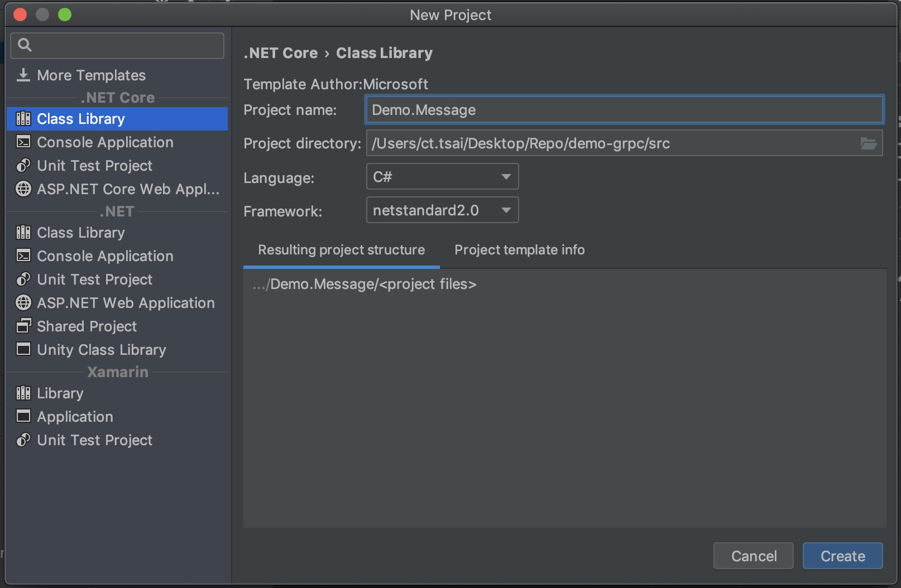Click the .NET Core Console Application icon
The width and height of the screenshot is (901, 588).
tap(23, 142)
